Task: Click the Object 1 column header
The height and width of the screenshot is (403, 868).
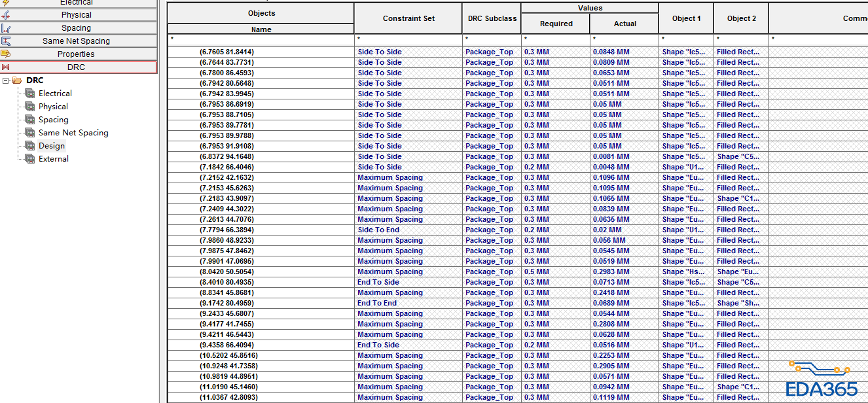Action: tap(686, 18)
